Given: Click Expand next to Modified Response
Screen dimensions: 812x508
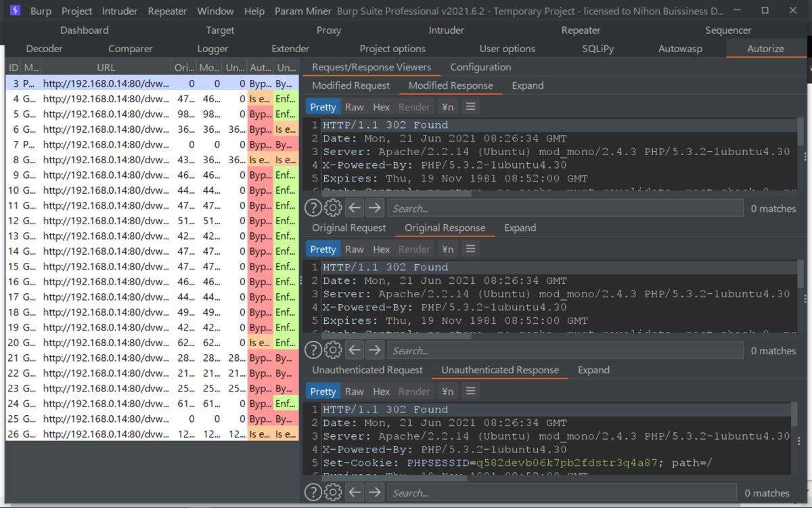Looking at the screenshot, I should tap(528, 85).
